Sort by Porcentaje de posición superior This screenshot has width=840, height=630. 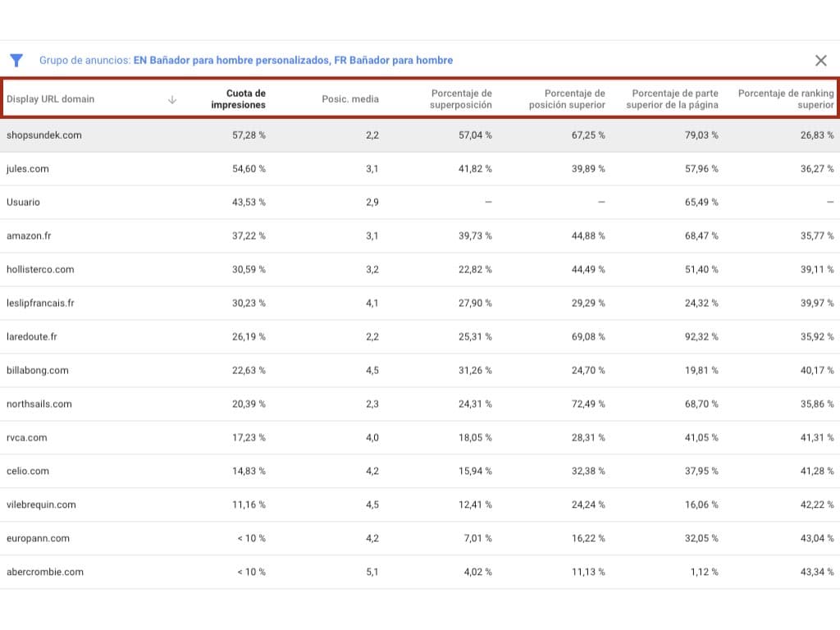click(x=567, y=99)
